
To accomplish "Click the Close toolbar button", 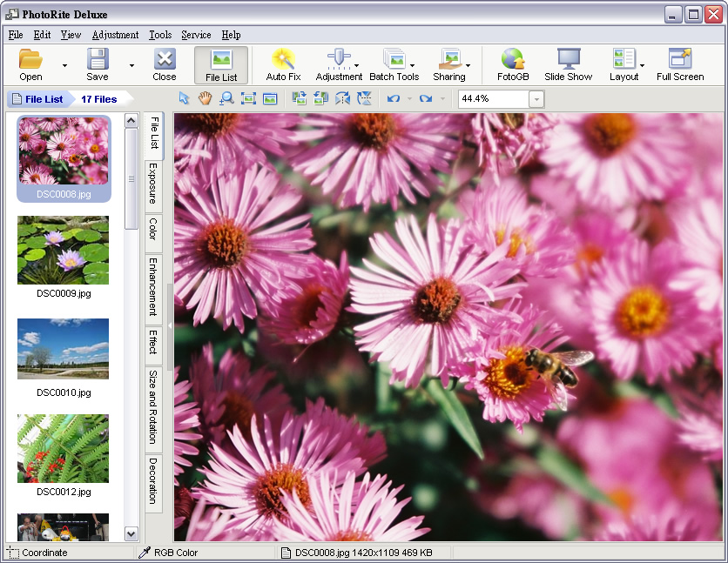I will click(x=165, y=65).
